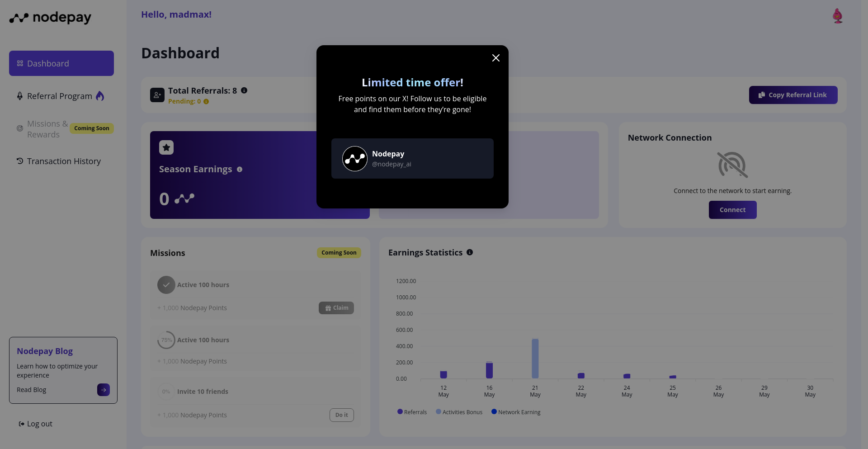This screenshot has width=868, height=449.
Task: Click the Nodepay Blog heading
Action: click(45, 351)
